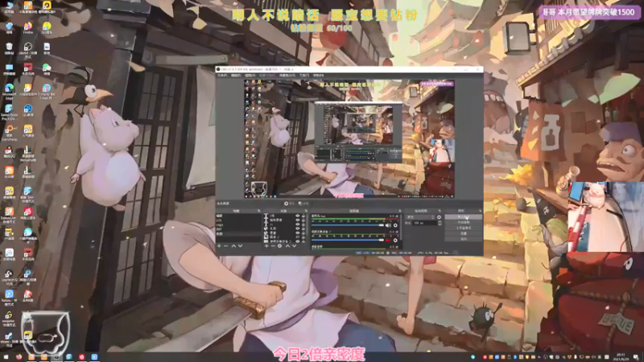644x362 pixels.
Task: Click the top streaming button in Controls
Action: coord(464,216)
